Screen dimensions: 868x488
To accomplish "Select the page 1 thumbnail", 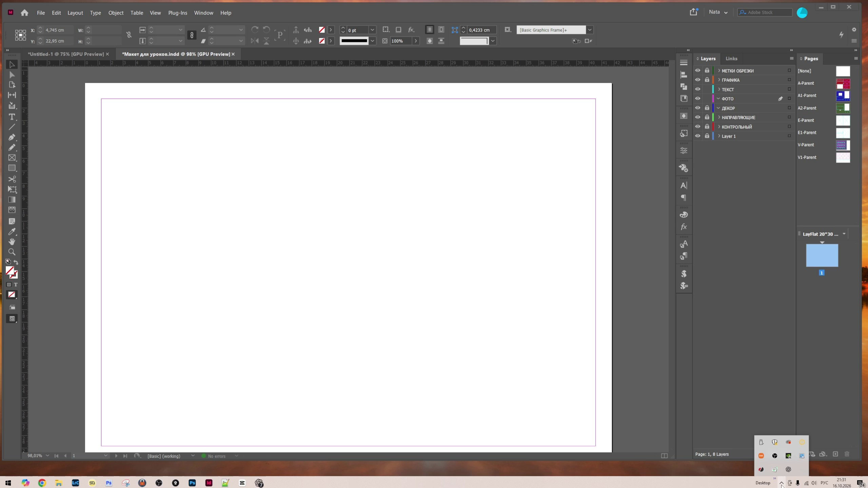I will [822, 255].
